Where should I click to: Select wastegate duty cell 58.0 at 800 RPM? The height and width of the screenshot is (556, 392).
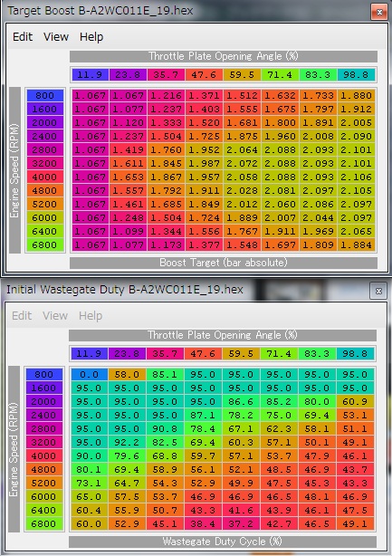[127, 375]
